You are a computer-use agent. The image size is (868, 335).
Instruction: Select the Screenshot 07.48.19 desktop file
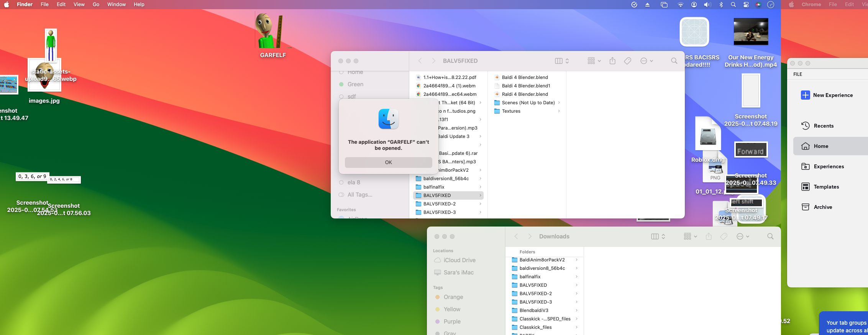(x=751, y=91)
